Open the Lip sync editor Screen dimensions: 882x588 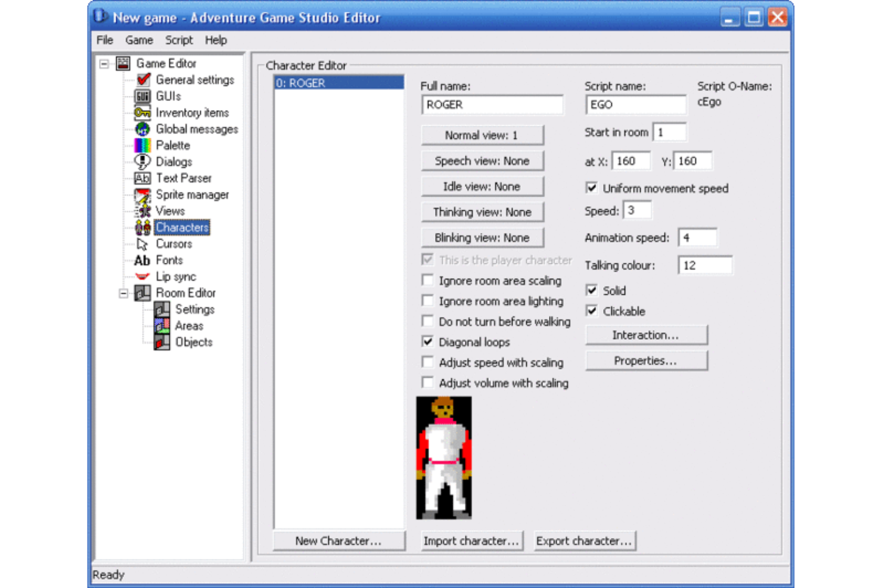point(176,276)
